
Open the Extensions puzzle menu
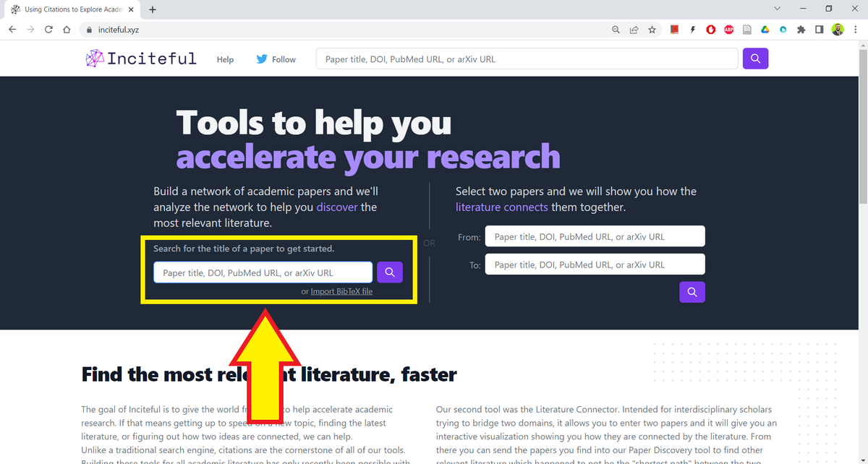point(801,30)
